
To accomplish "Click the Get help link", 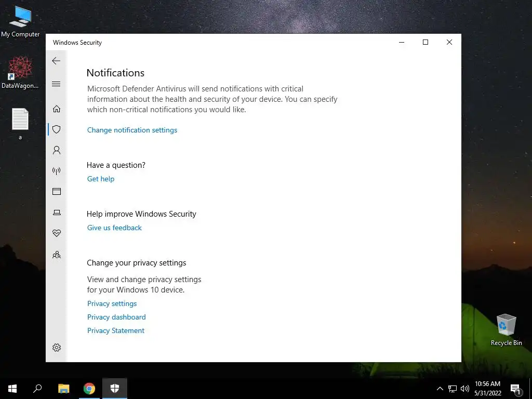I will coord(101,179).
